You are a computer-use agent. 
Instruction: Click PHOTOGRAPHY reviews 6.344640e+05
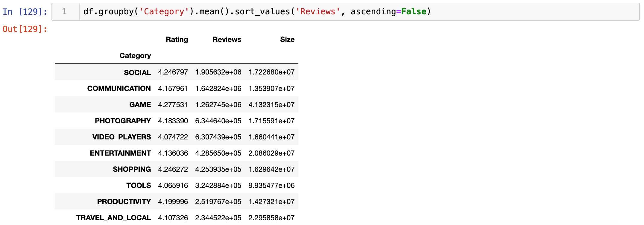[218, 121]
